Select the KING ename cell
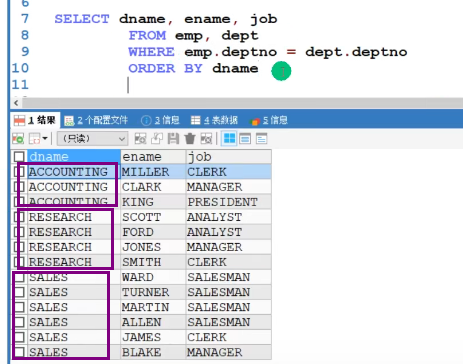This screenshot has width=463, height=364. pyautogui.click(x=153, y=202)
